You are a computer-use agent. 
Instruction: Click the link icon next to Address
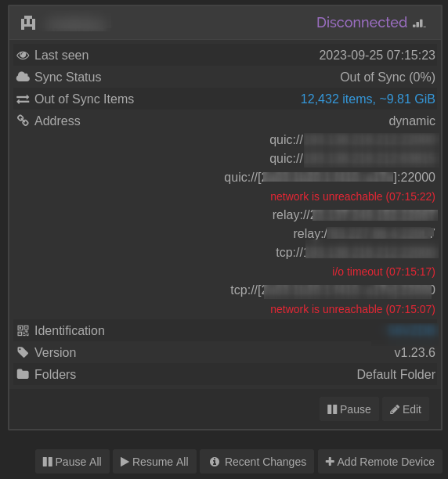[23, 121]
